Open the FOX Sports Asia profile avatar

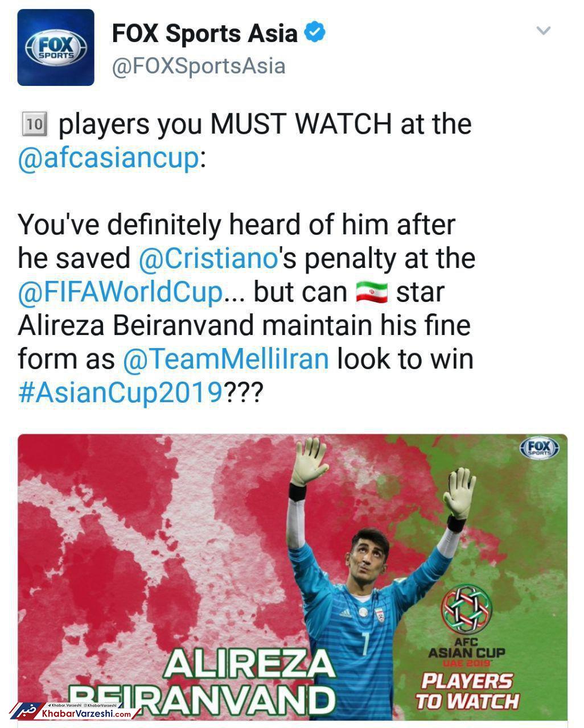pyautogui.click(x=56, y=47)
